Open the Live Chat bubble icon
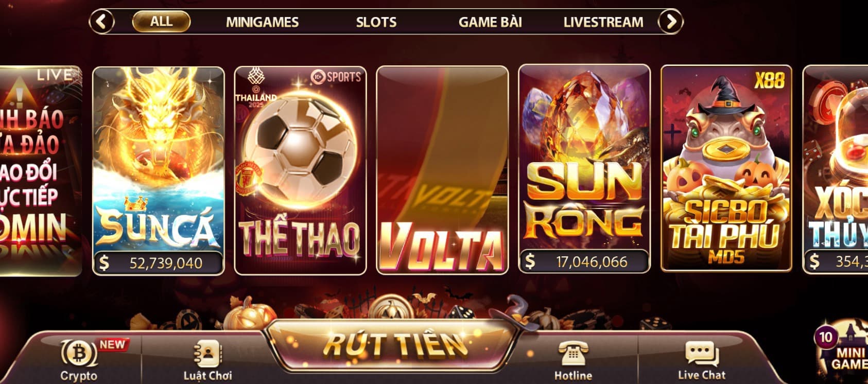Viewport: 868px width, 384px height. [x=702, y=354]
